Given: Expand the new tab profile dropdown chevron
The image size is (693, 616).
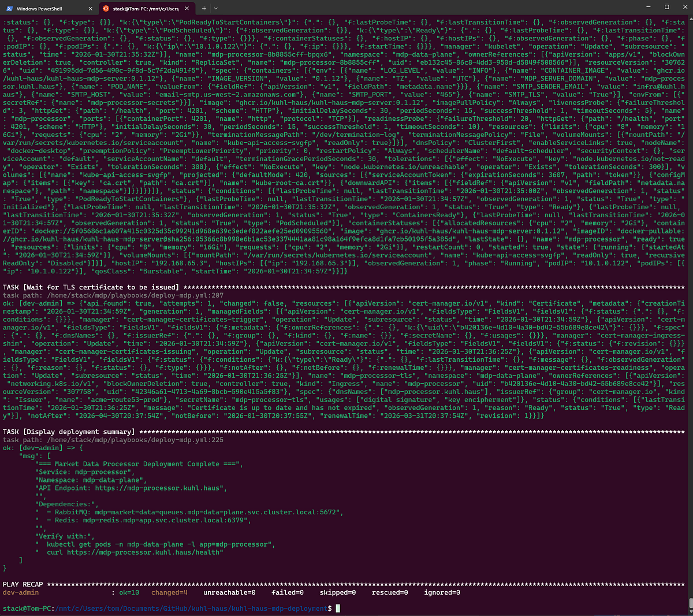Looking at the screenshot, I should pyautogui.click(x=216, y=9).
